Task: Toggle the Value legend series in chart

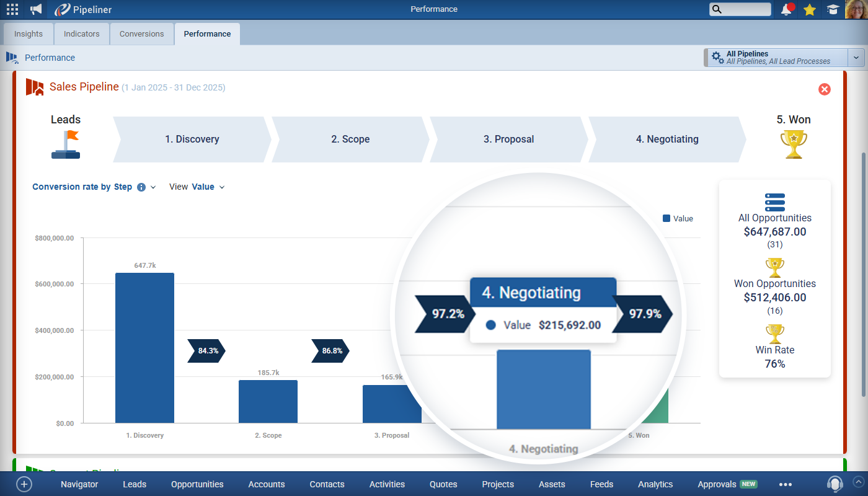Action: coord(678,218)
